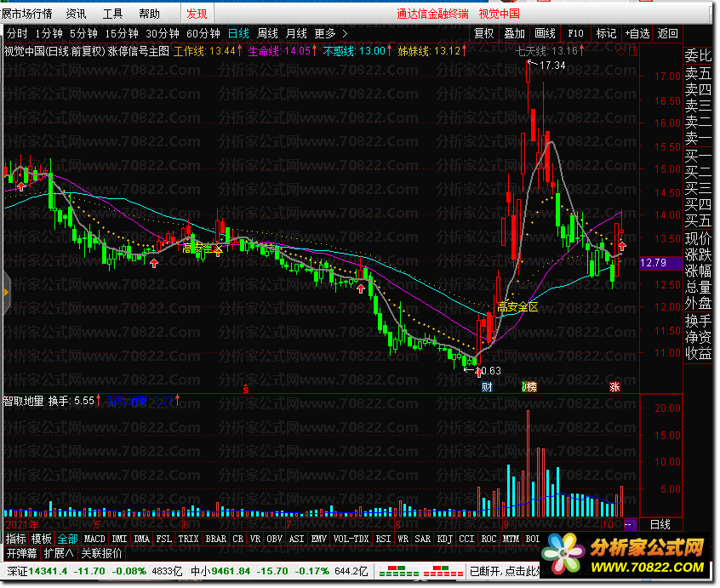
Task: Select the SAR indicator
Action: tap(422, 539)
